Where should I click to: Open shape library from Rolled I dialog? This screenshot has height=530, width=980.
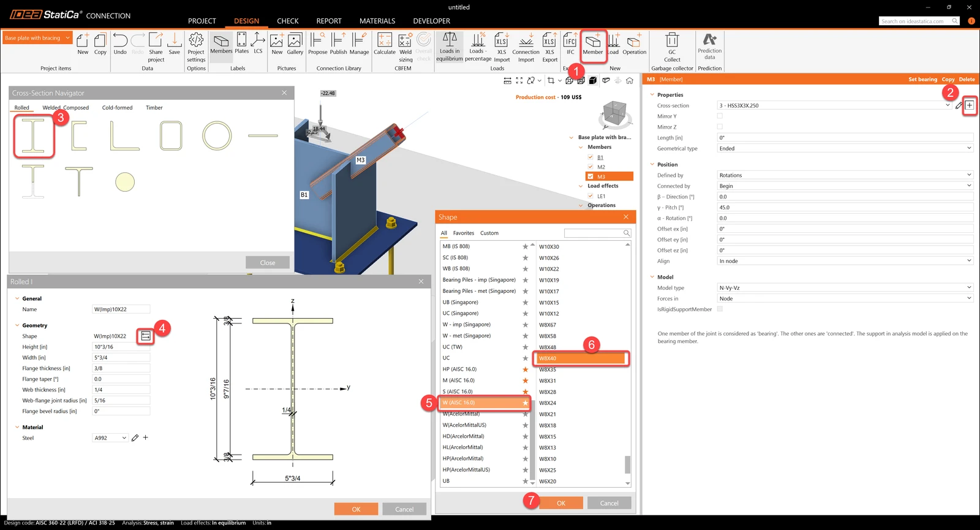point(146,336)
